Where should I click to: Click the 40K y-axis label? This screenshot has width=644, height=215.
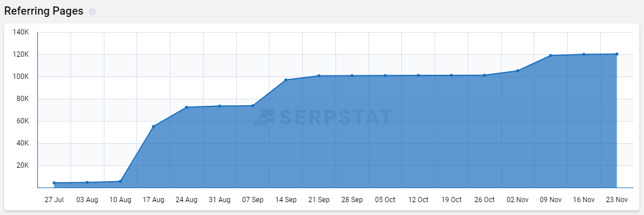(x=22, y=143)
